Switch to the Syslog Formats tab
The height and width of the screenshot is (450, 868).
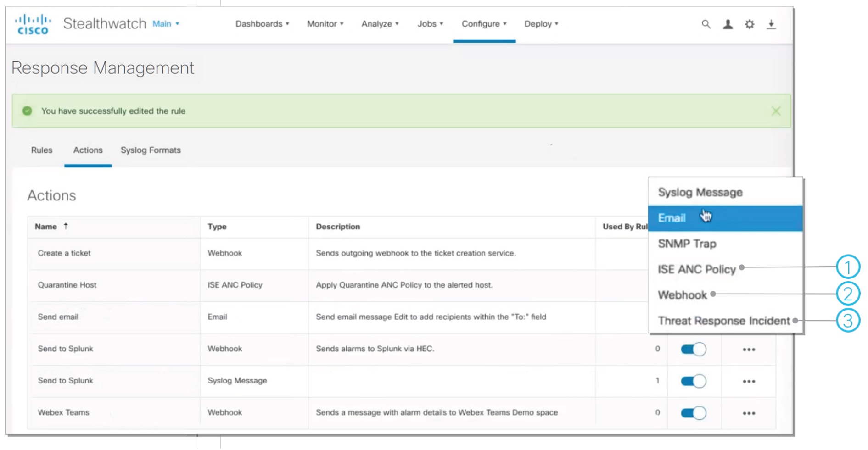[x=151, y=150]
